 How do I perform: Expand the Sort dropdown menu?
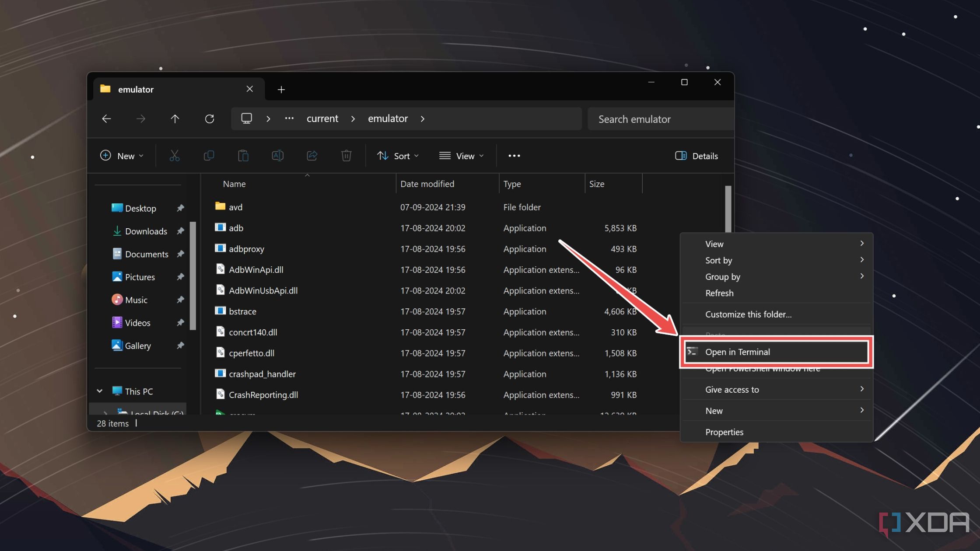click(x=398, y=155)
